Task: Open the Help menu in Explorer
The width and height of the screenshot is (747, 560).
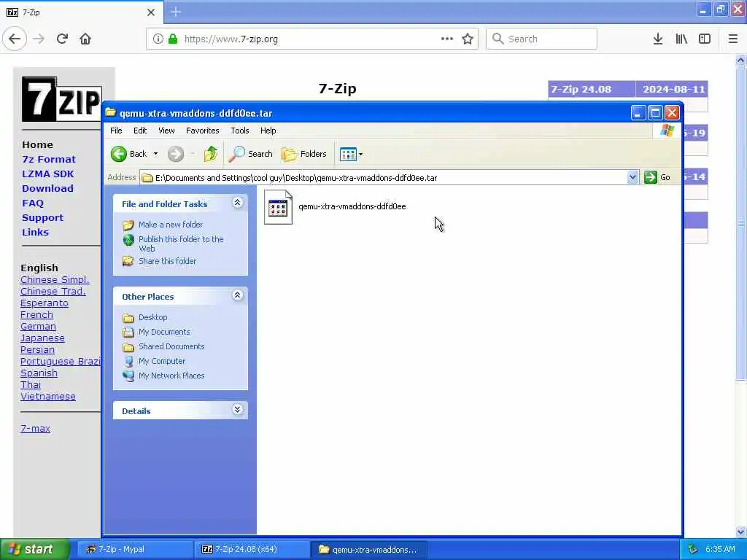Action: pos(268,131)
